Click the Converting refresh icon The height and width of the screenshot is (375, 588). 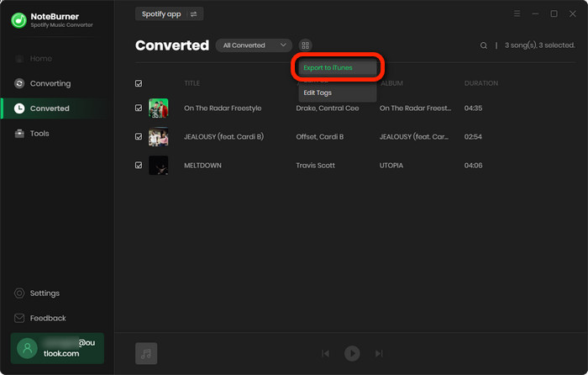tap(19, 83)
